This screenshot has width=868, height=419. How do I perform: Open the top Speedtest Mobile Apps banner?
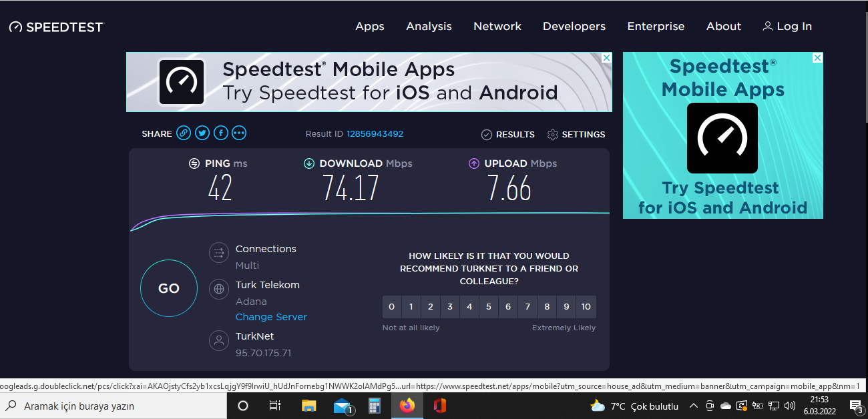point(369,82)
